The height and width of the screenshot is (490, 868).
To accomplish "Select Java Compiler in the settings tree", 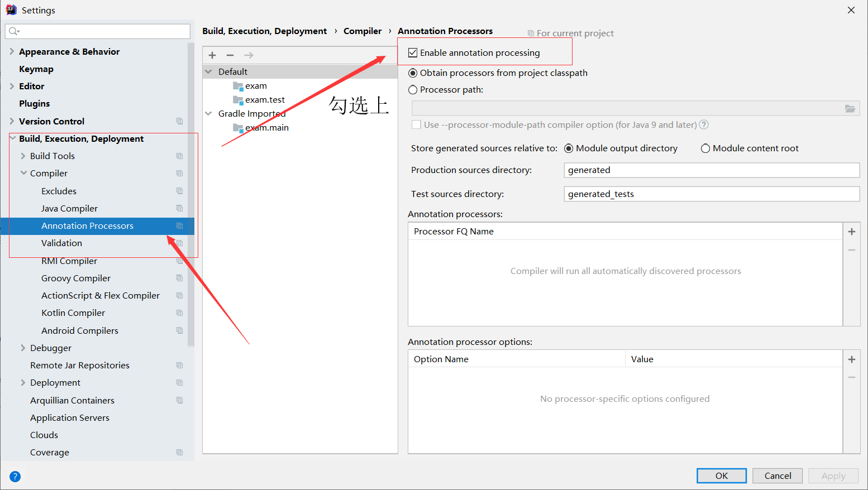I will [x=69, y=208].
